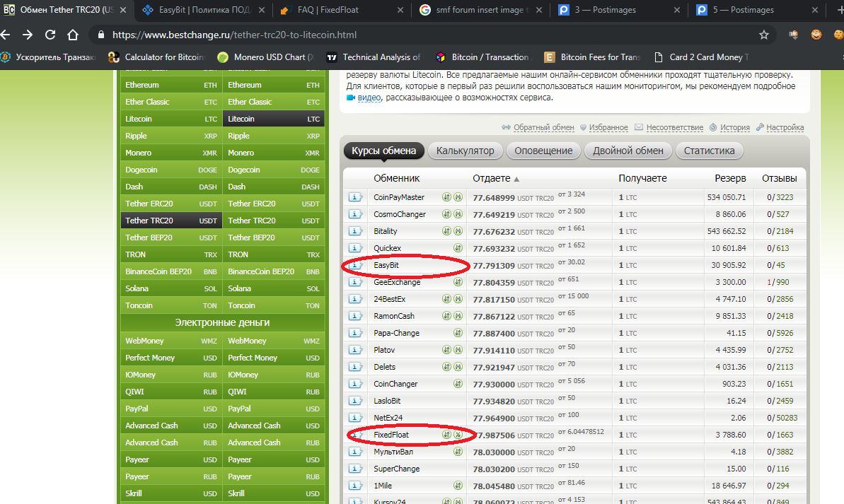Click the round badge icon on Quickex row
Viewport: 844px width, 504px height.
pyautogui.click(x=458, y=248)
